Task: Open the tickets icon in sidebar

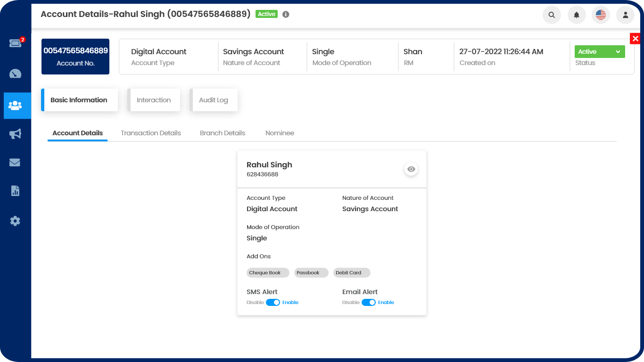Action: 15,43
